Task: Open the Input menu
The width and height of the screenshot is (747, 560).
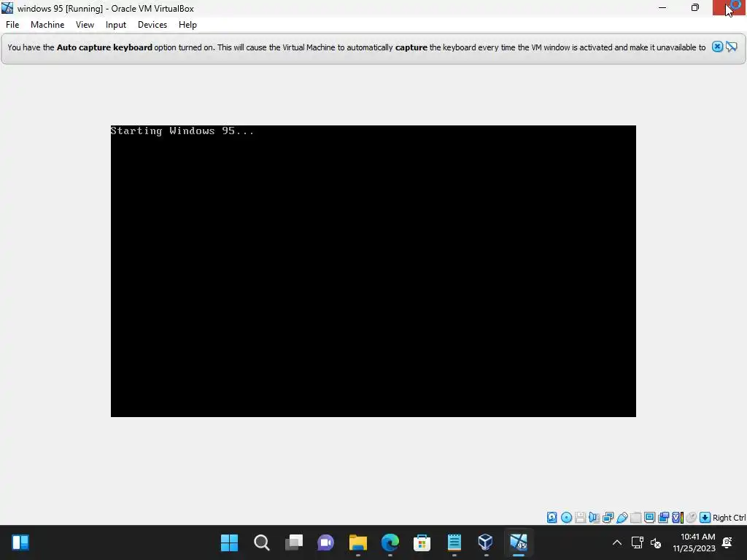Action: [x=116, y=25]
